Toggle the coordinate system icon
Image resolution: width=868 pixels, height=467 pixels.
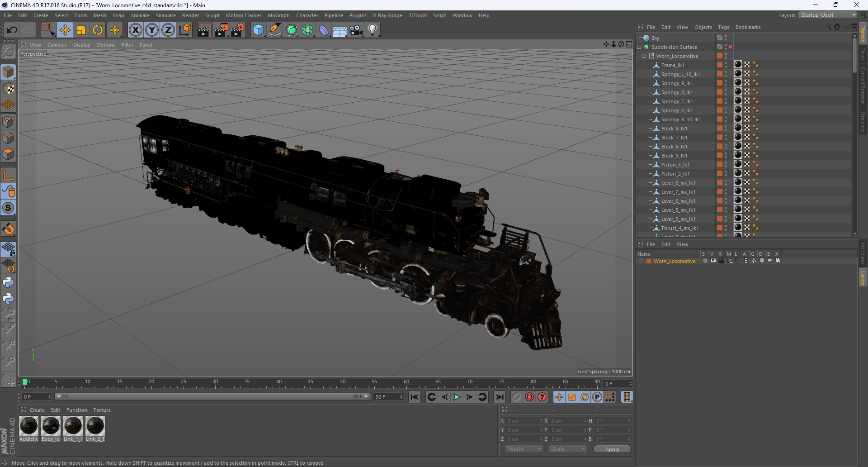(185, 30)
